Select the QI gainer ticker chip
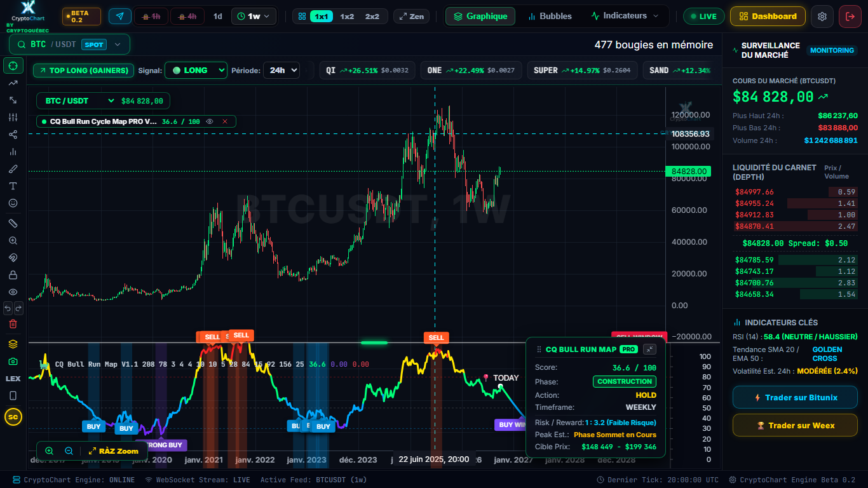This screenshot has height=488, width=868. (x=367, y=71)
